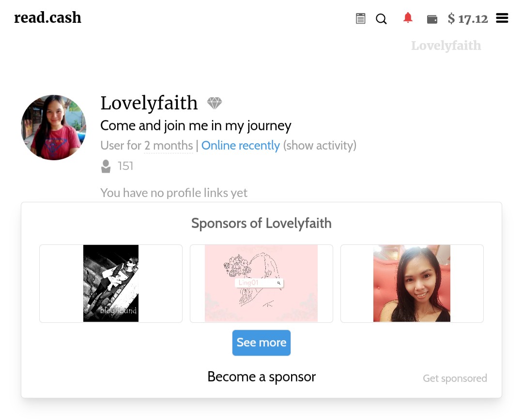Click the Lovelyfaith username in header
This screenshot has width=523, height=420.
coord(446,45)
